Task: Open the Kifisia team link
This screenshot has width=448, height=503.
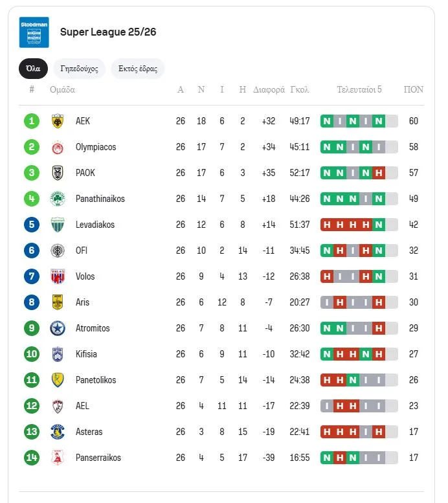Action: tap(87, 354)
